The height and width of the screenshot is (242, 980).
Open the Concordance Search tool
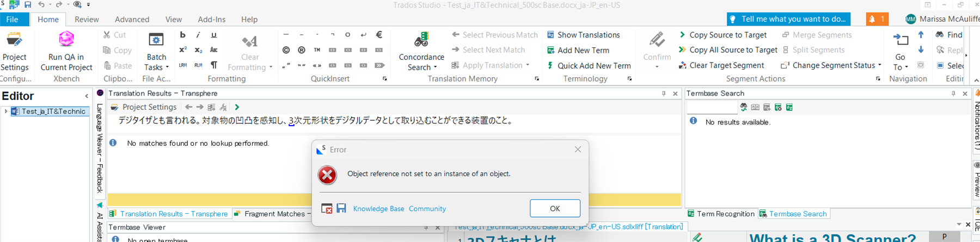tap(421, 51)
